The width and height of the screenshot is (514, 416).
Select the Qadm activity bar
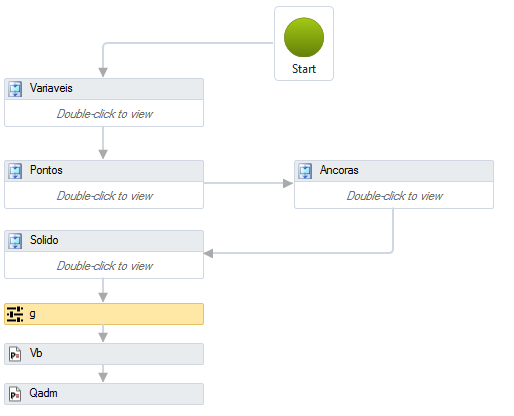[104, 394]
